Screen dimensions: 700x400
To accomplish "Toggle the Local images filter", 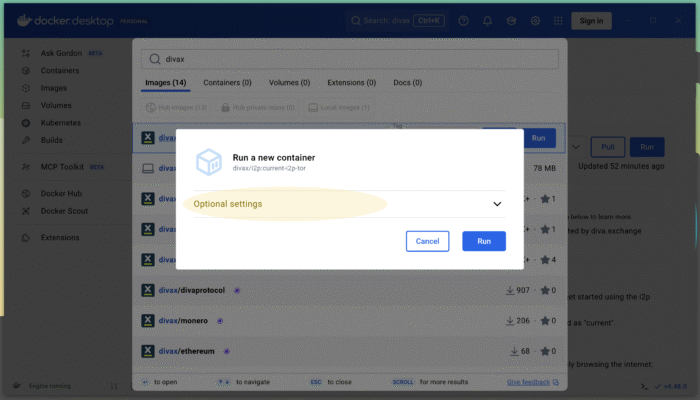I will (x=339, y=107).
